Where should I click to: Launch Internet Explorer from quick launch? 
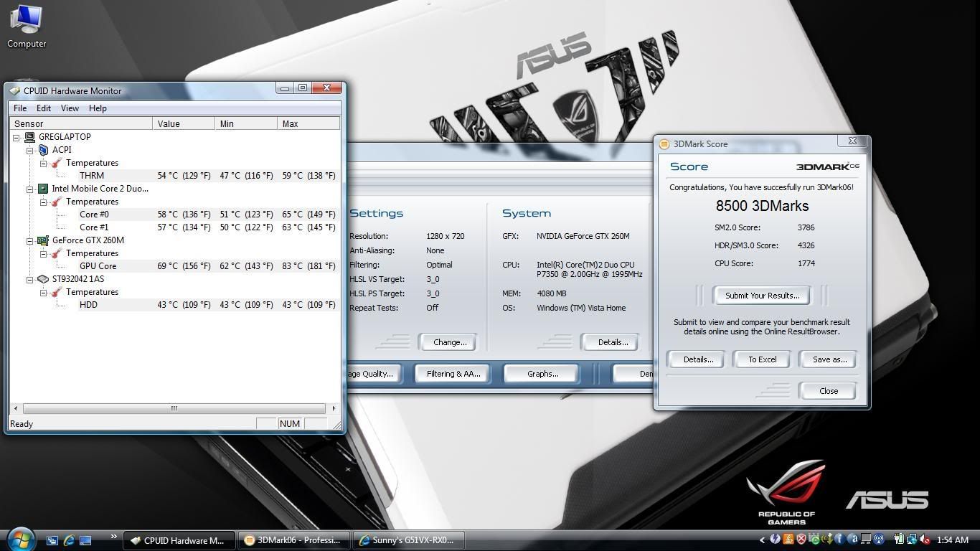(x=69, y=540)
